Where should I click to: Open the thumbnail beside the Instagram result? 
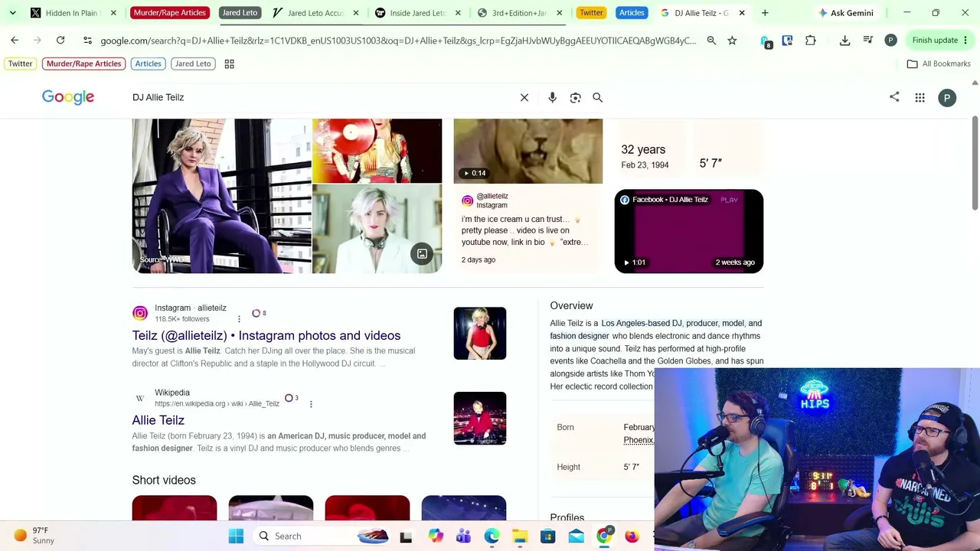click(480, 334)
